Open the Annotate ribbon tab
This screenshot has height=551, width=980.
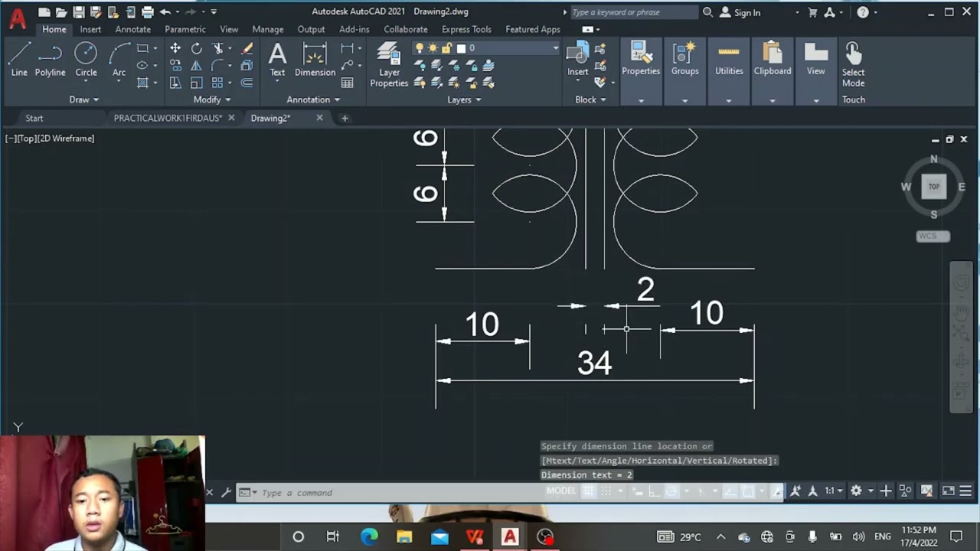point(133,29)
